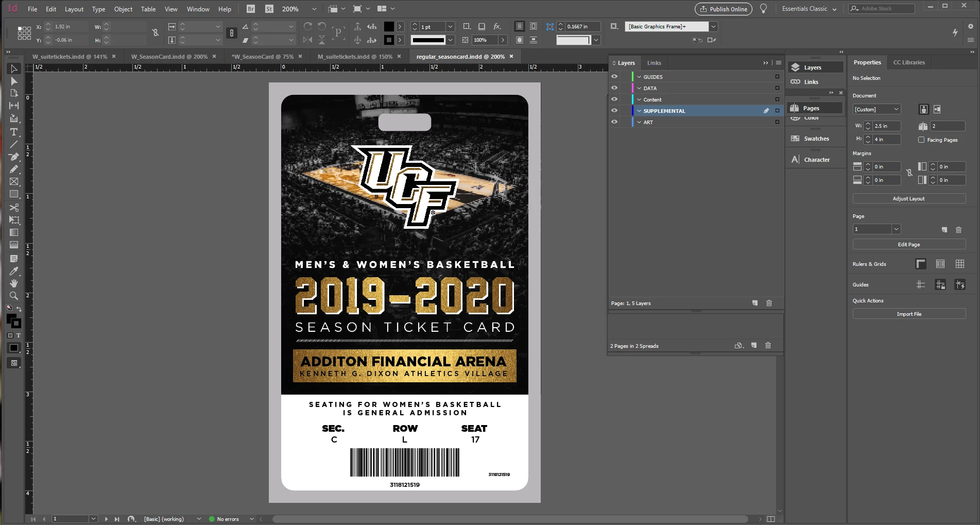The height and width of the screenshot is (525, 980).
Task: Open the Object menu
Action: (123, 9)
